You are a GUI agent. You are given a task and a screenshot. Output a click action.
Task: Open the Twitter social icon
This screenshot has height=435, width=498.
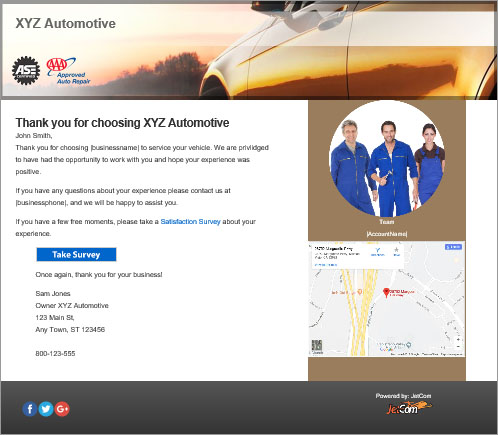46,409
